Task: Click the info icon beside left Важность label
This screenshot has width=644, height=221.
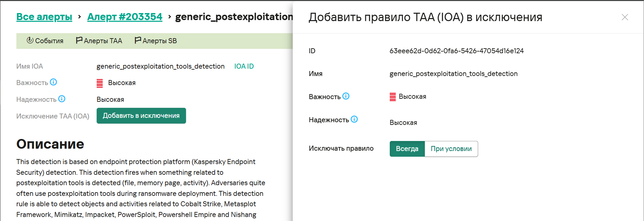Action: tap(54, 82)
